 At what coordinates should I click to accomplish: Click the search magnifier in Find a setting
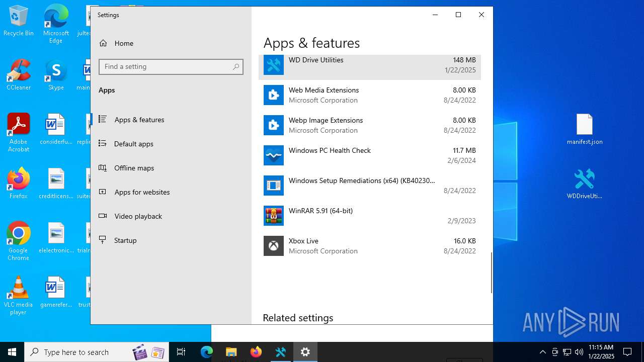[236, 66]
